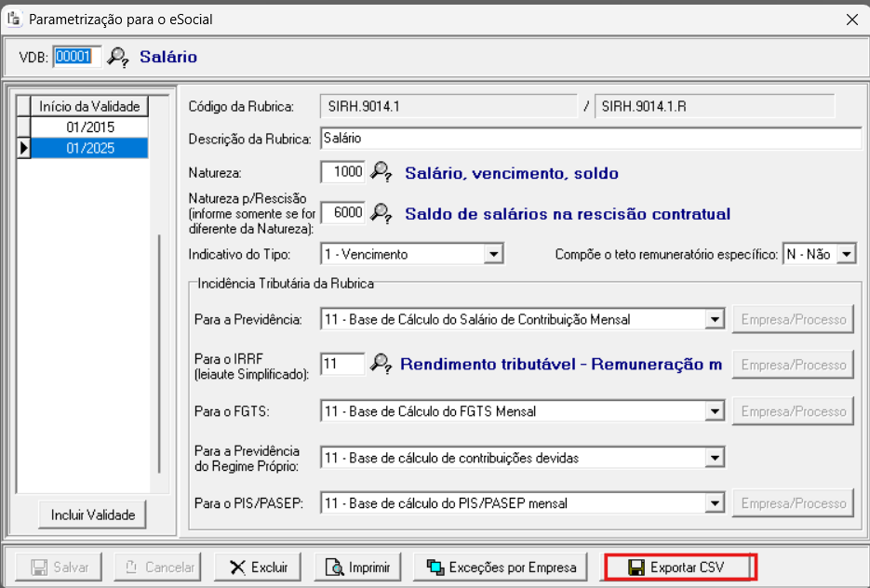Add a new period with Incluir Validade
870x588 pixels.
point(93,514)
